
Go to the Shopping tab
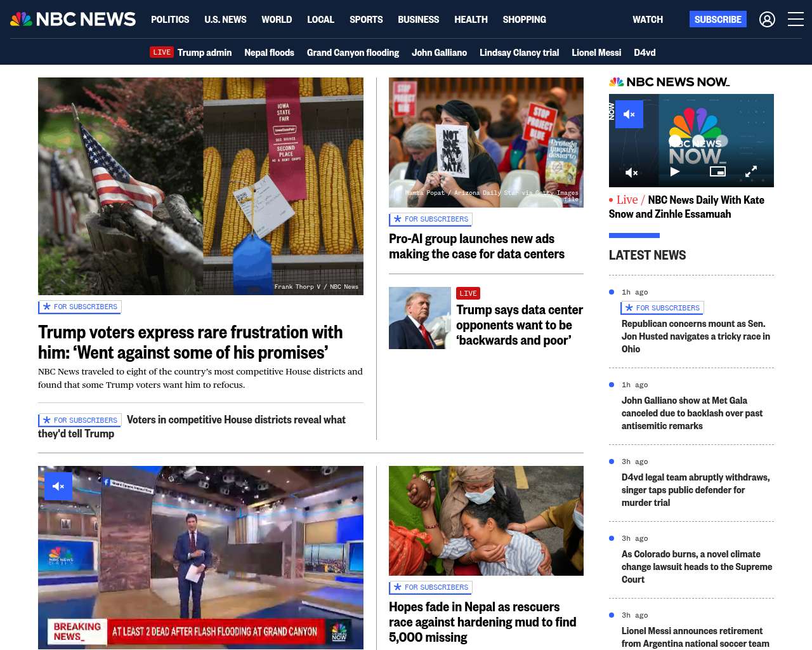tap(524, 20)
